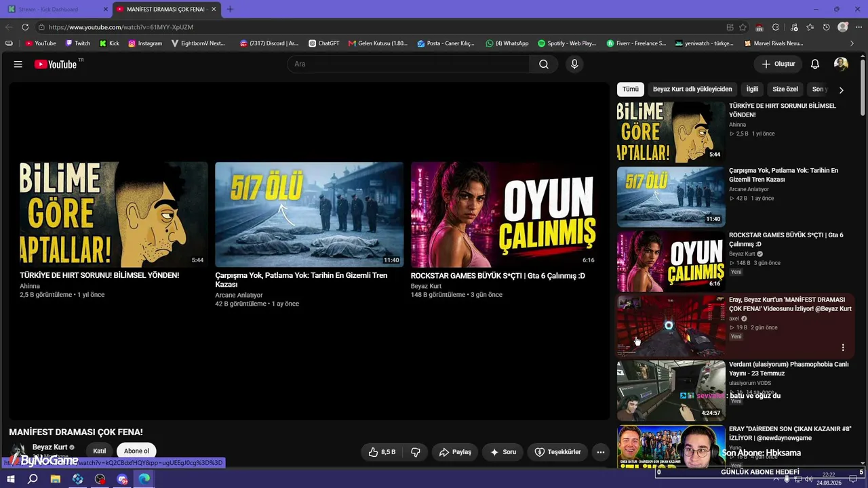
Task: Like the video with thumbs-up 8,5 B
Action: pyautogui.click(x=382, y=452)
